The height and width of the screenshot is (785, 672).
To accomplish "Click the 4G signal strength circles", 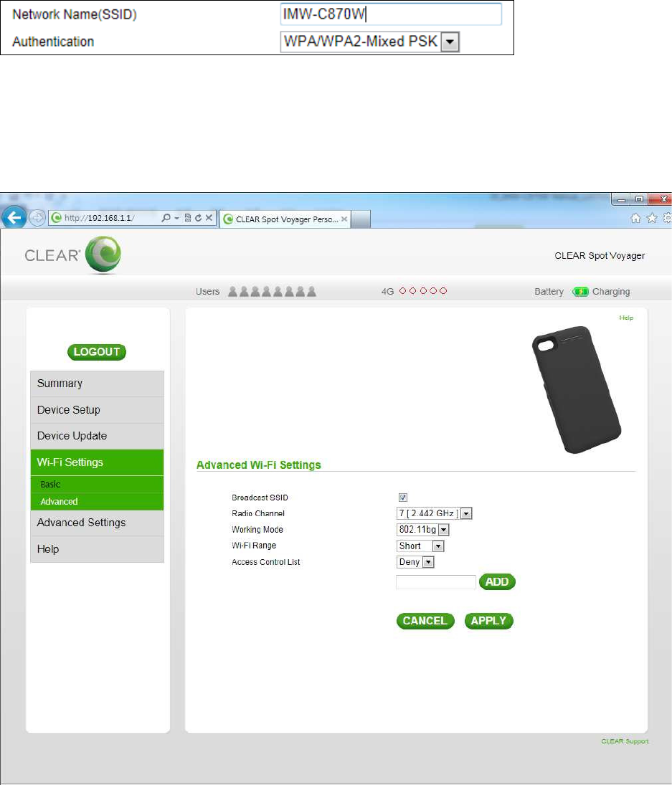I will [x=422, y=291].
